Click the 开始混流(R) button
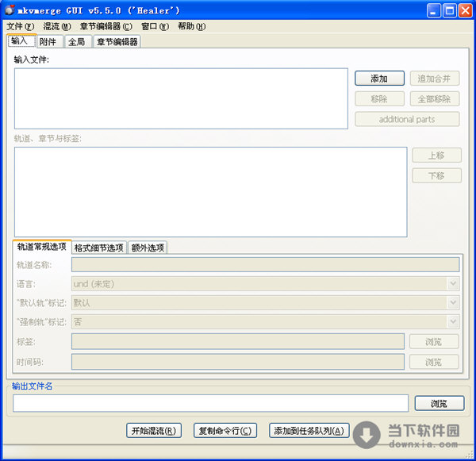476x461 pixels. click(154, 431)
